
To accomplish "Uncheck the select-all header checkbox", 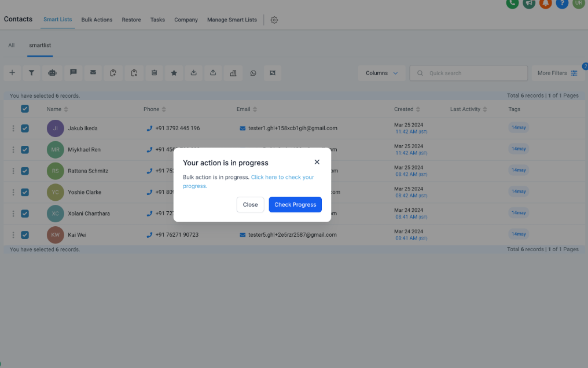I will [25, 109].
